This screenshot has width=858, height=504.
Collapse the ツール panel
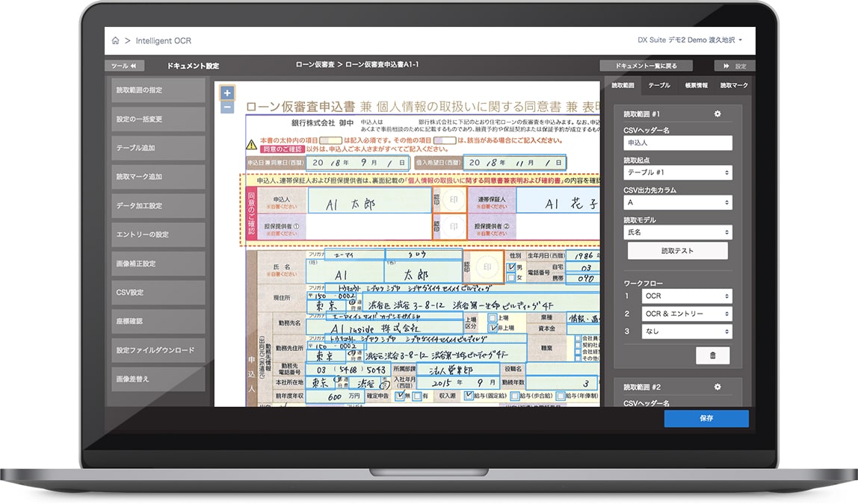124,66
